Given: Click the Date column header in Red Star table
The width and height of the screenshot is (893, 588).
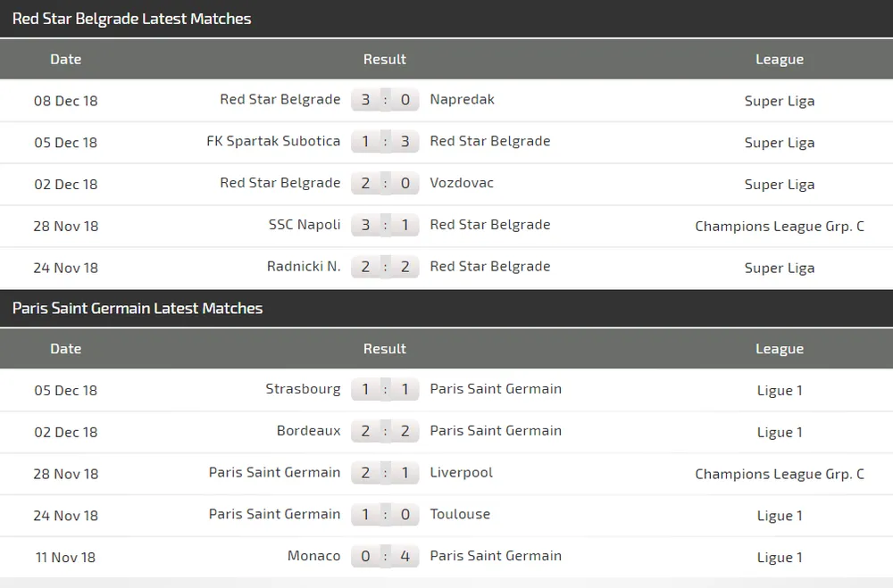Looking at the screenshot, I should [65, 60].
